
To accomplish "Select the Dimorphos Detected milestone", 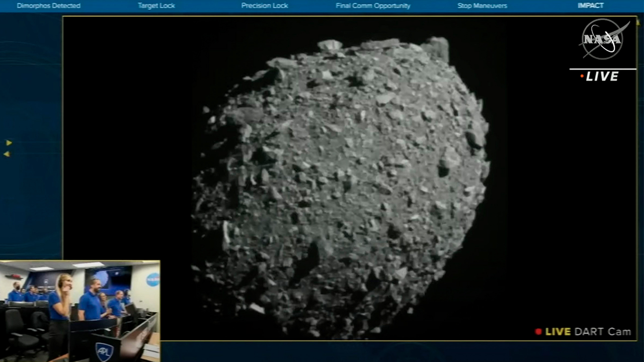I will pos(48,6).
